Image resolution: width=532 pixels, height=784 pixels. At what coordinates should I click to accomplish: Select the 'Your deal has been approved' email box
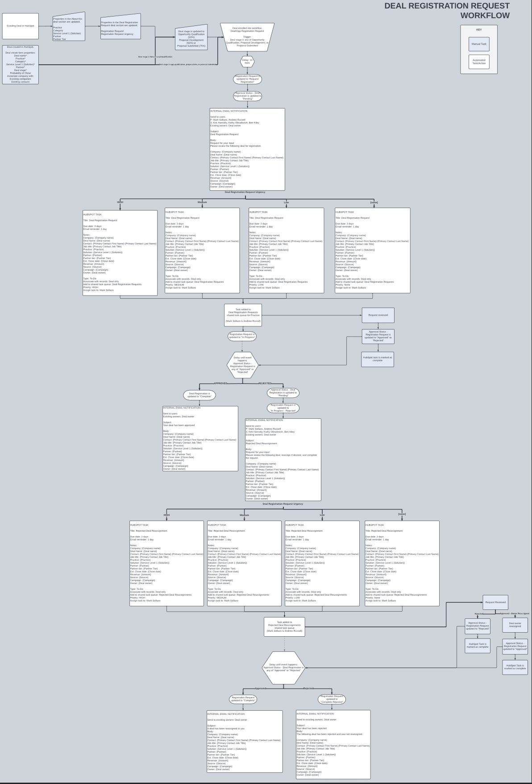point(200,438)
